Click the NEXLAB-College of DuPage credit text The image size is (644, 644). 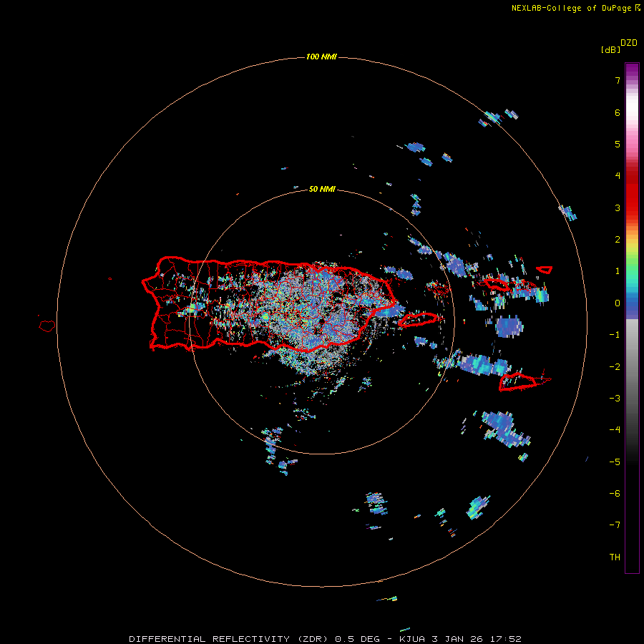[x=572, y=8]
